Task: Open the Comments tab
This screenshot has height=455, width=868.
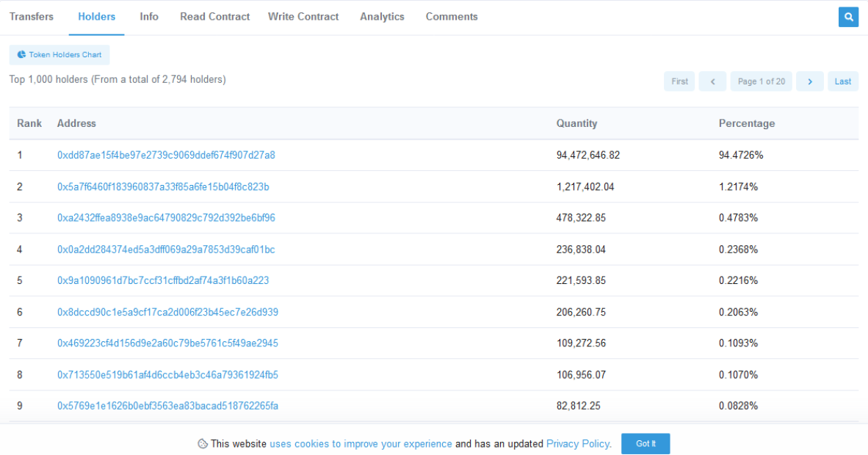Action: pyautogui.click(x=452, y=17)
